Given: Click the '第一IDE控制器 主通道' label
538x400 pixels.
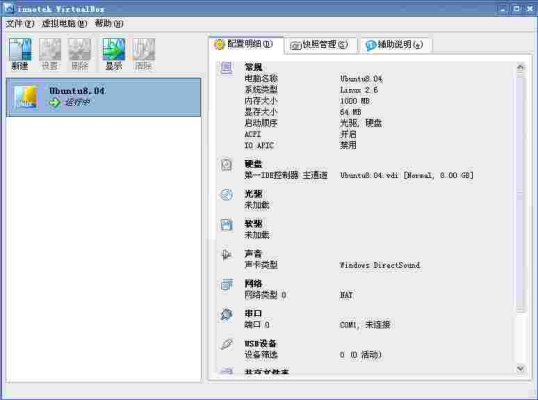Looking at the screenshot, I should coord(286,175).
